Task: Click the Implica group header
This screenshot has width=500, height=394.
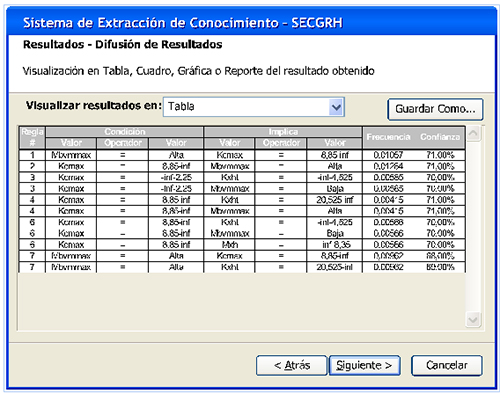Action: [283, 132]
